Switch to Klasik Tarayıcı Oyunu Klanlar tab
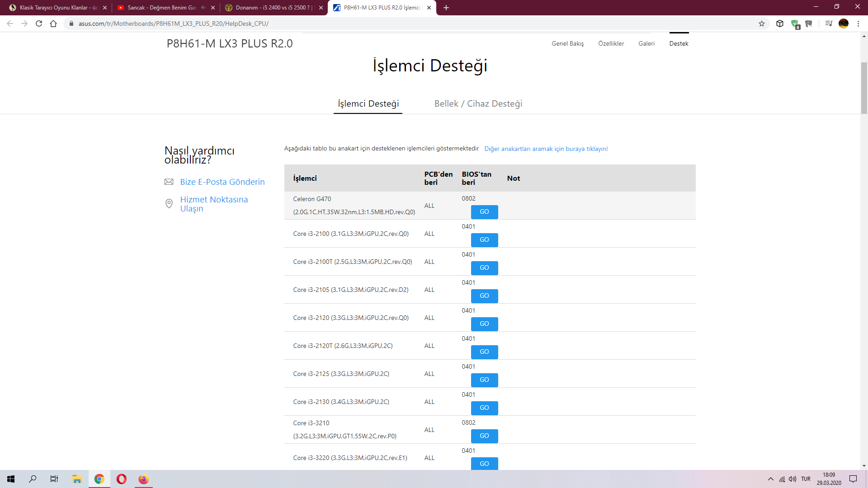This screenshot has height=488, width=868. 59,8
